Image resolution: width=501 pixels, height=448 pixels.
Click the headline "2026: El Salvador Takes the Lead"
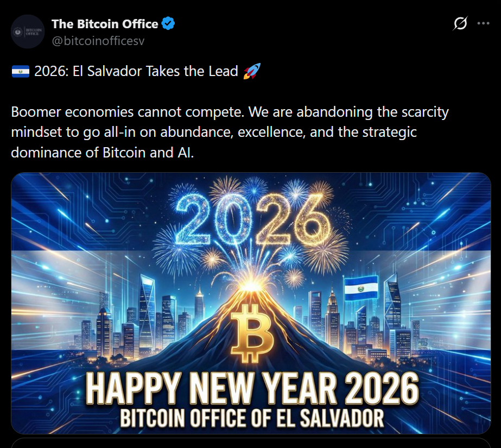click(x=136, y=71)
